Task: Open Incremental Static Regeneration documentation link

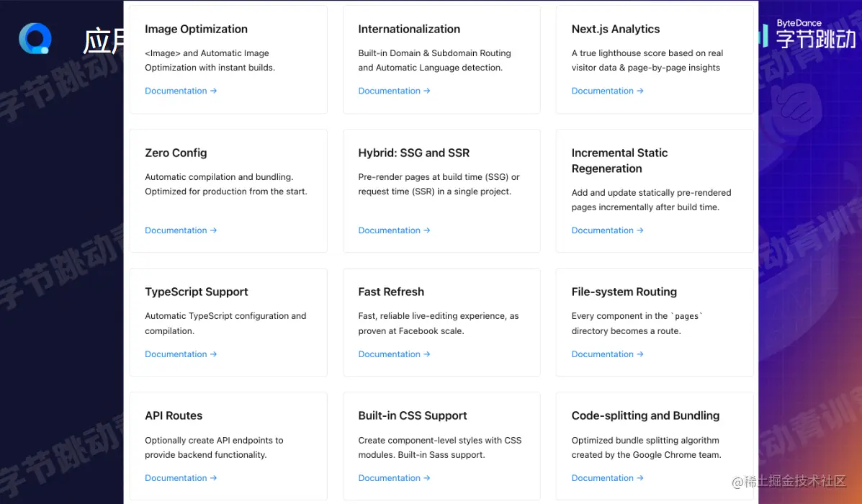Action: (607, 230)
